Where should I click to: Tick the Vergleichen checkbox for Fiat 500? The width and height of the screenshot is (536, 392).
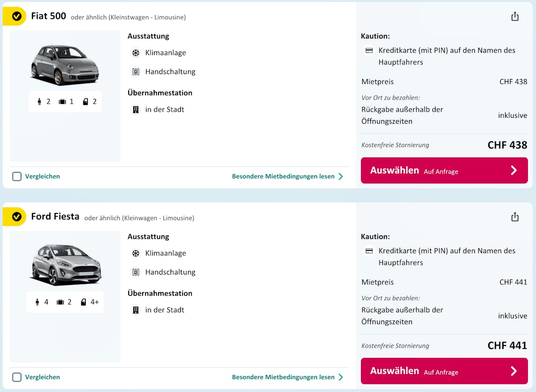tap(17, 176)
